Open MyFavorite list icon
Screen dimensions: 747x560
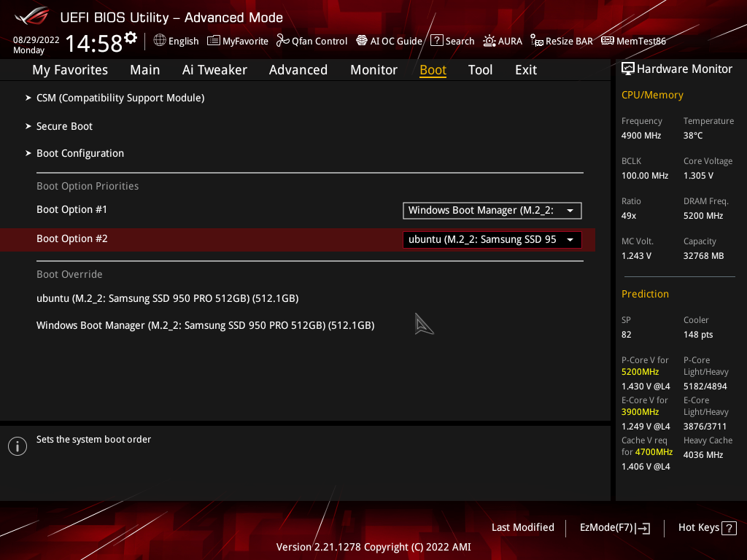click(214, 41)
